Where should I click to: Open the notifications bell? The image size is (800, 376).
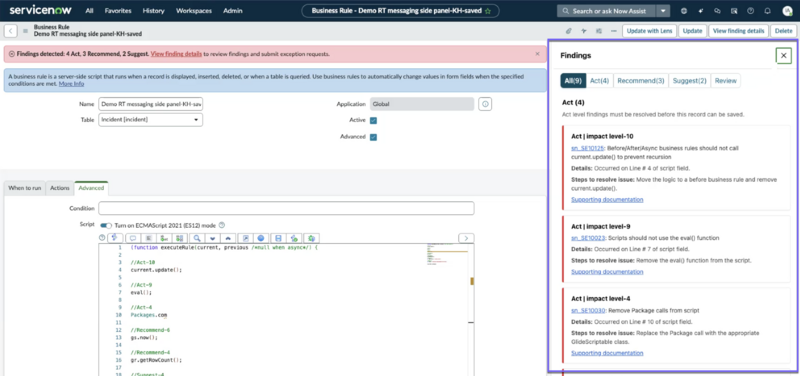tap(767, 11)
